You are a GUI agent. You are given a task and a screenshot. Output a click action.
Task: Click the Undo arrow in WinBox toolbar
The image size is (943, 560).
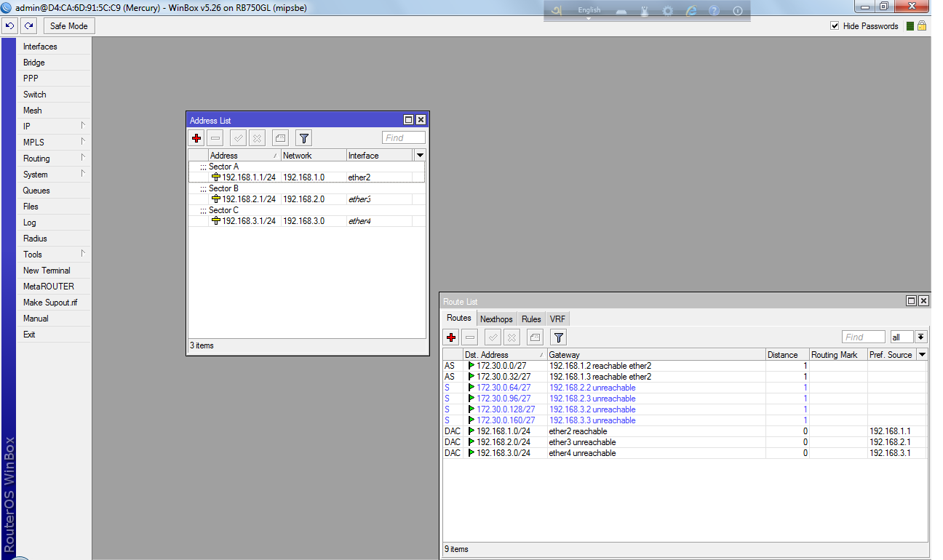click(9, 26)
